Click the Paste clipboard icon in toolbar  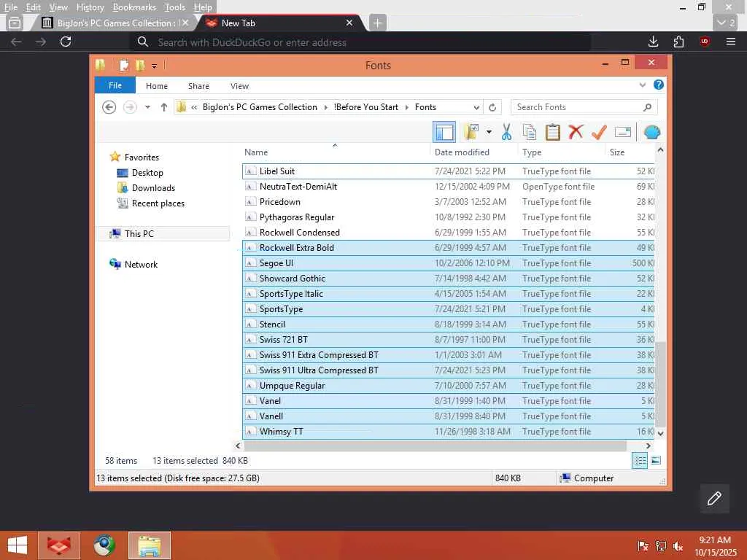[x=553, y=132]
